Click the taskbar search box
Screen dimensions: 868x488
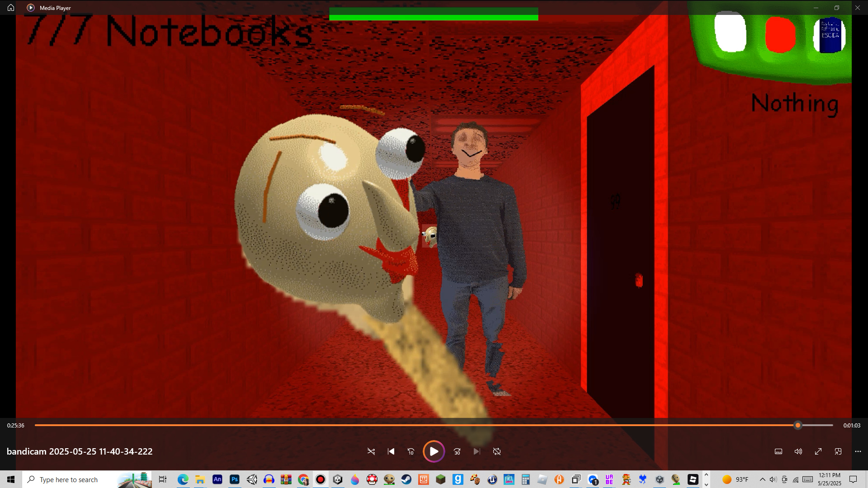(x=87, y=479)
